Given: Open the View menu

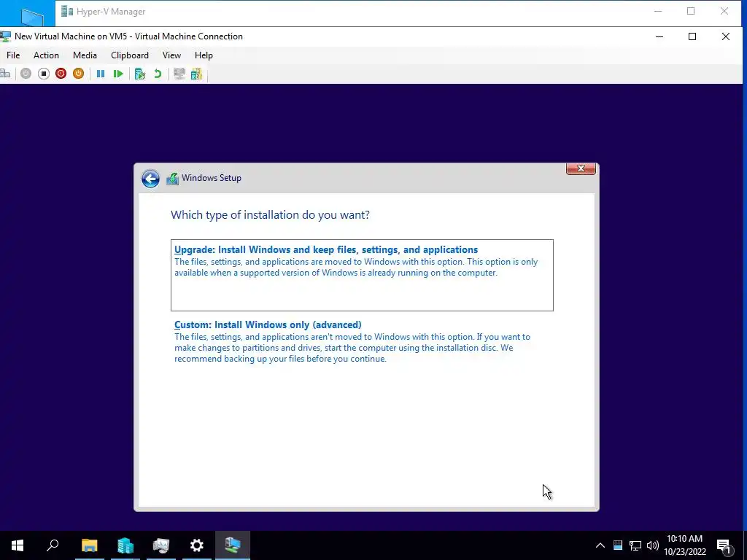Looking at the screenshot, I should pyautogui.click(x=171, y=55).
